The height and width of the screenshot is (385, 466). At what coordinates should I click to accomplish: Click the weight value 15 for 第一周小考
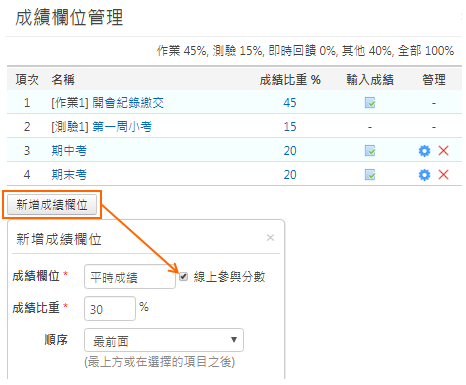point(290,127)
